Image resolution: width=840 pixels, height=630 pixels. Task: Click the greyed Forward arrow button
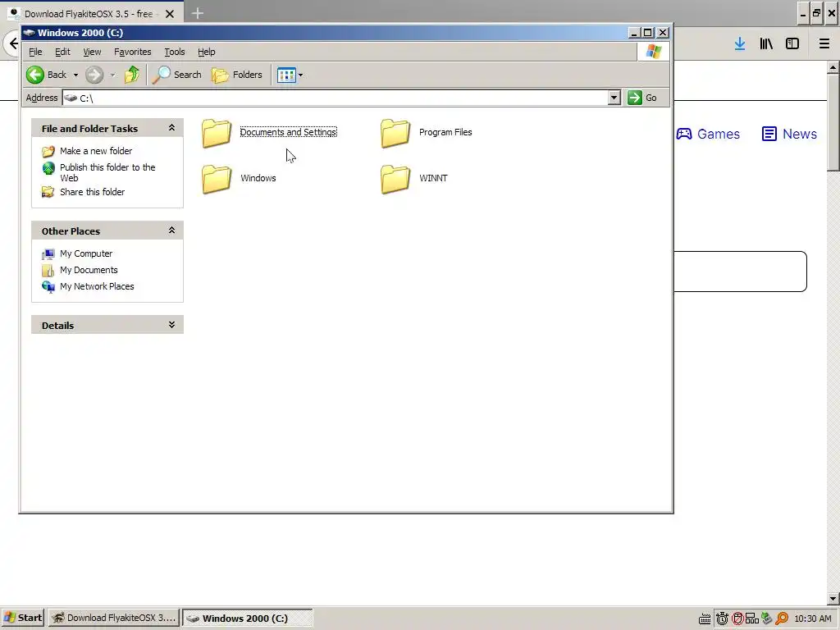pos(94,75)
